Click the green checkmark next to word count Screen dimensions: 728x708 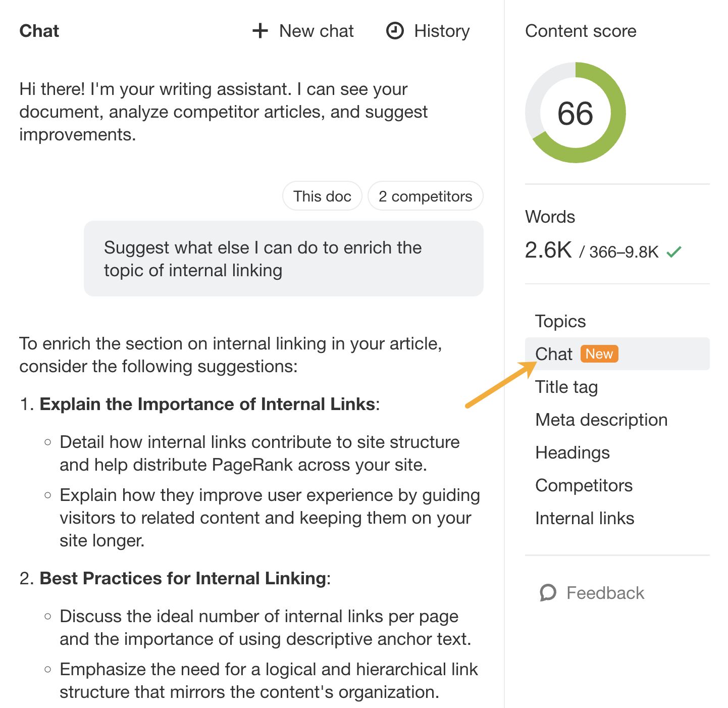675,250
